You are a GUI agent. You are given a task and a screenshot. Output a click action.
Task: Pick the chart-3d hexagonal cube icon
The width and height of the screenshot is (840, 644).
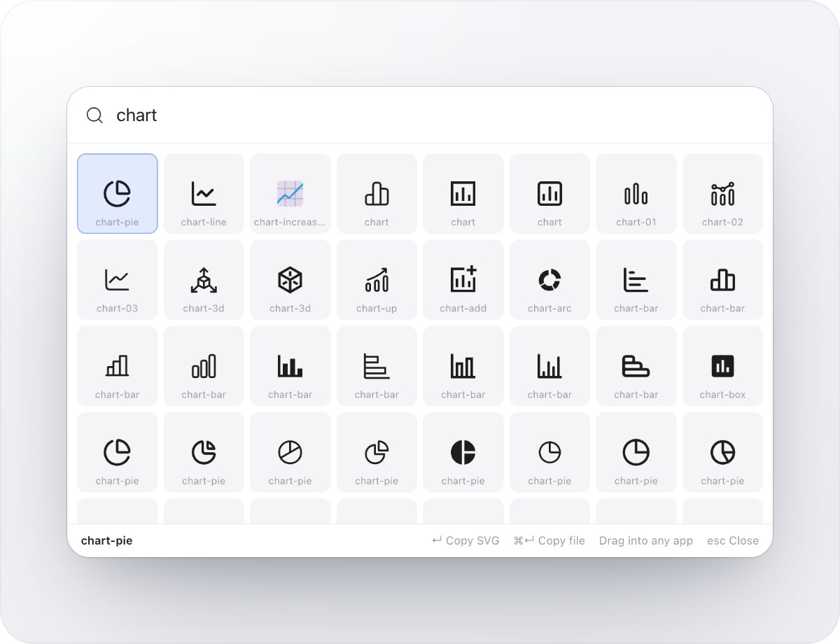[x=290, y=280]
